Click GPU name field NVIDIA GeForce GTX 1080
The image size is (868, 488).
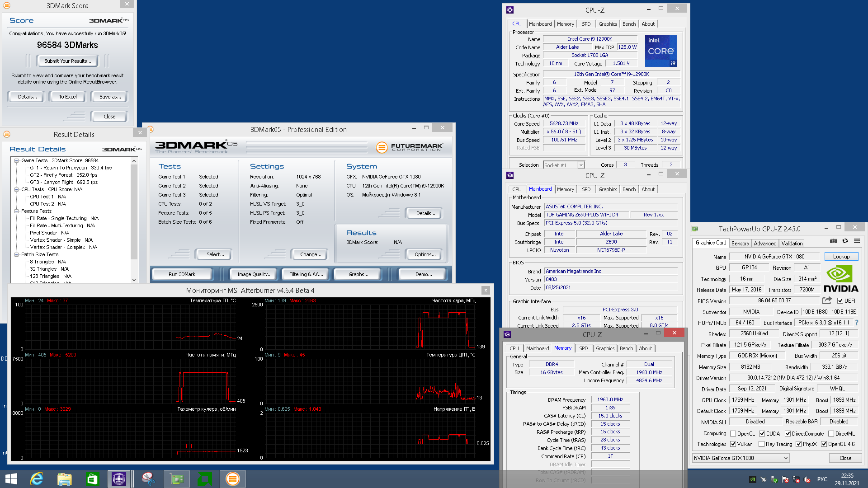pyautogui.click(x=774, y=257)
